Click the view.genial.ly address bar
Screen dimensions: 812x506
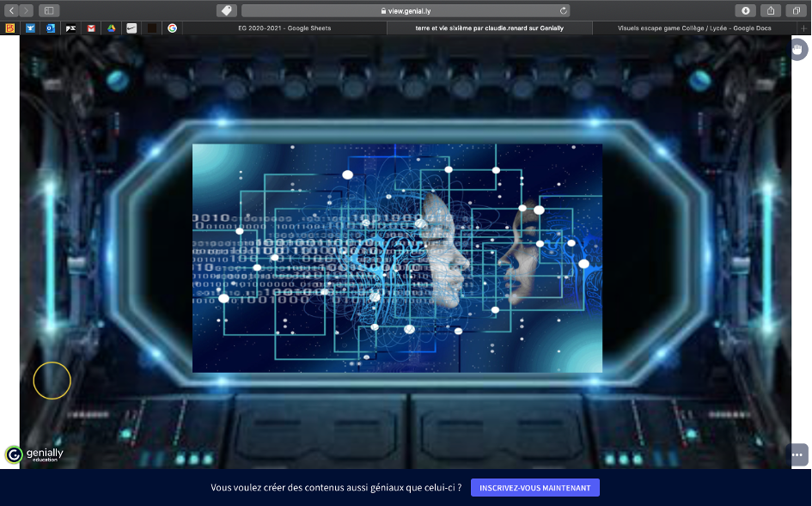(406, 10)
